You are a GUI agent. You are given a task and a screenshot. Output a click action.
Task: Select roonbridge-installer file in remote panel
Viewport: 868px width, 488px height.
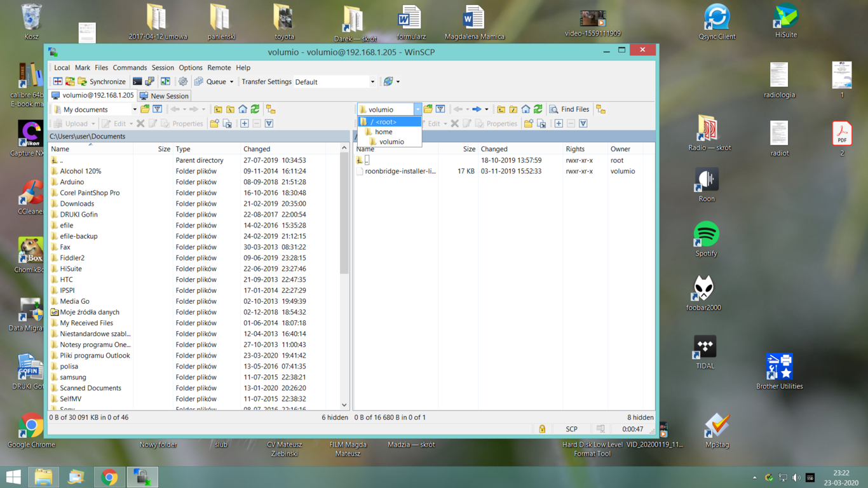click(x=400, y=171)
